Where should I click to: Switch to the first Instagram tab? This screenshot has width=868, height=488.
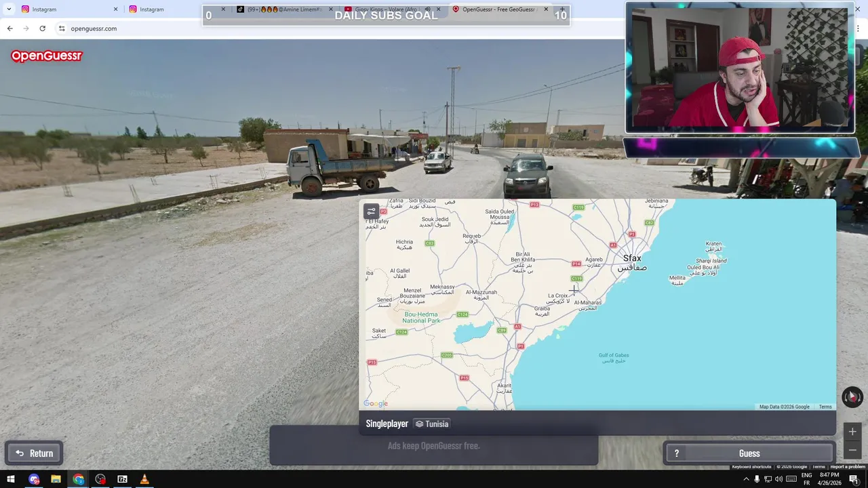pyautogui.click(x=68, y=9)
